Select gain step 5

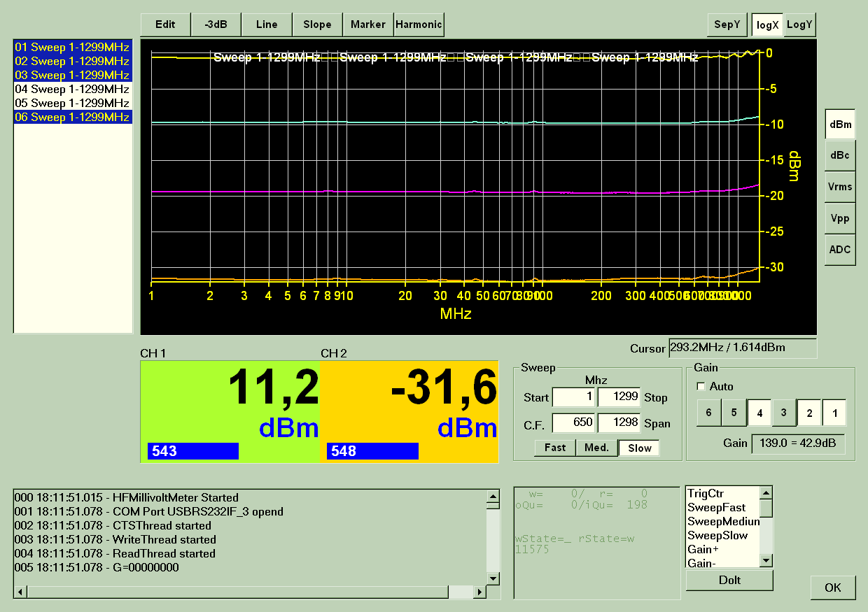734,413
